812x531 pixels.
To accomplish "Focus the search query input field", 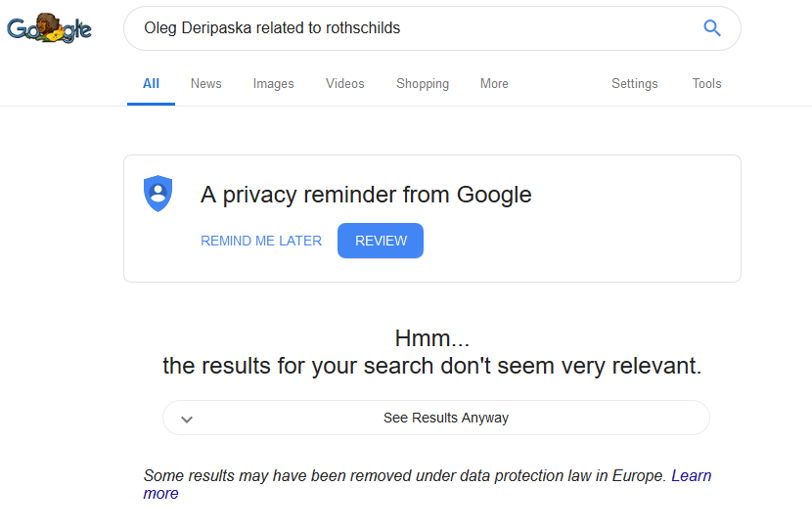I will [411, 28].
